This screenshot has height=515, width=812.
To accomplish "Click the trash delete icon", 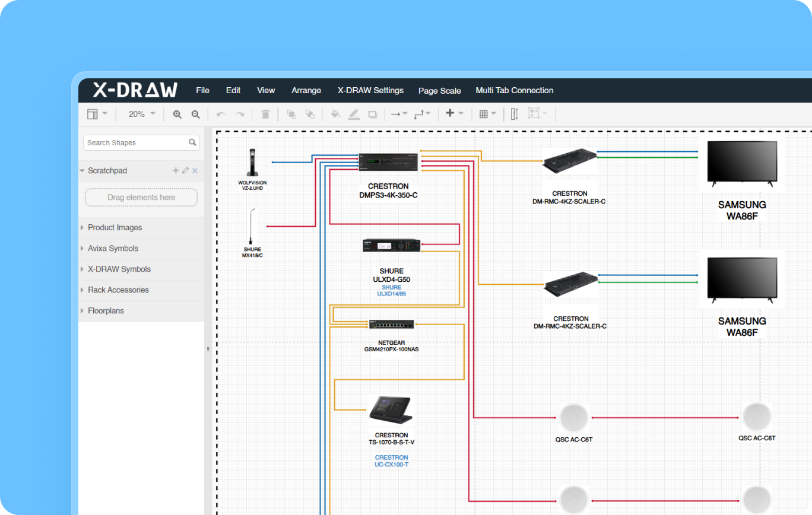I will [x=265, y=114].
